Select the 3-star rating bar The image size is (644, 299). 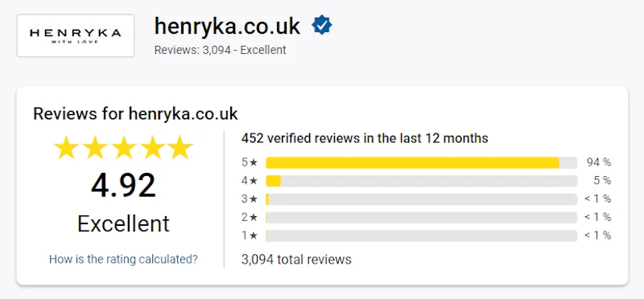pyautogui.click(x=421, y=199)
